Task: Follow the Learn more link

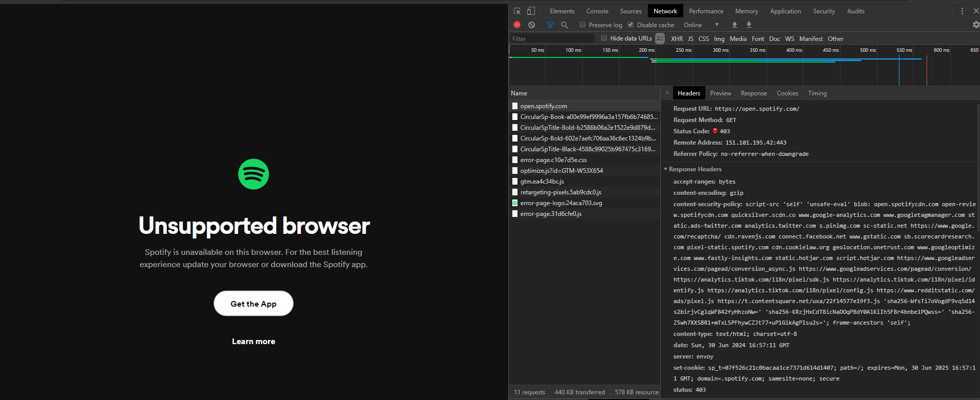Action: click(254, 342)
